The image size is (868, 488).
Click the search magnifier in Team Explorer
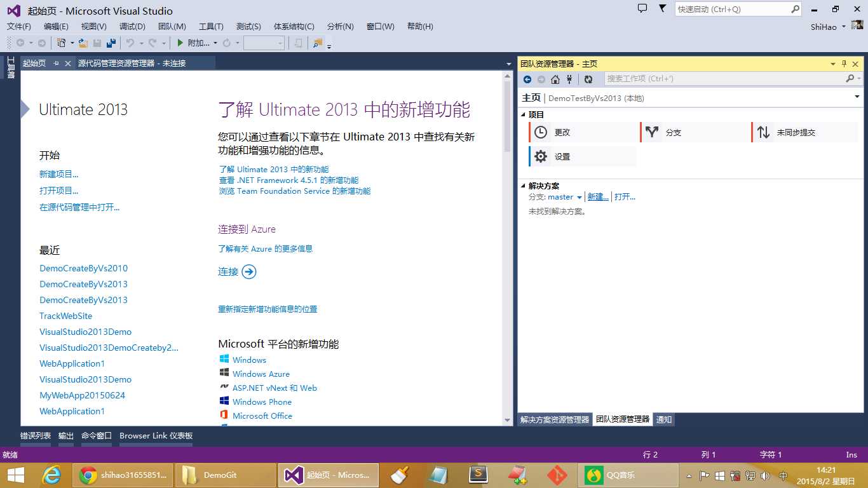(850, 79)
